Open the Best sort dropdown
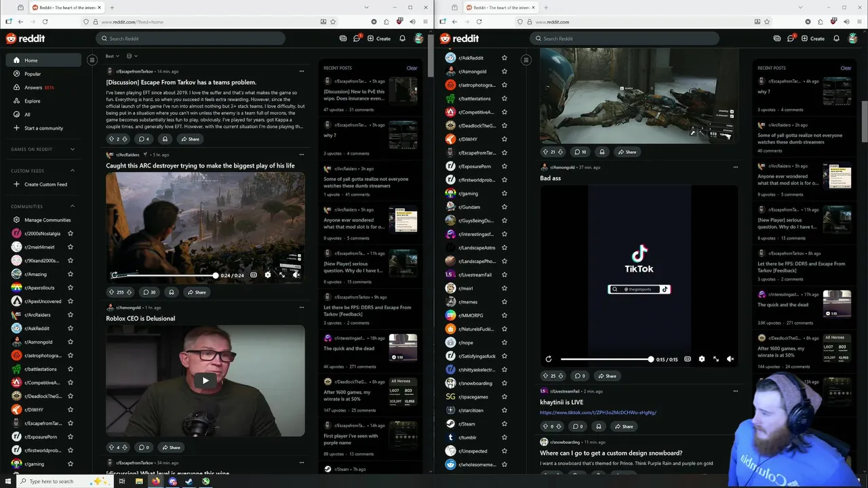The image size is (868, 488). (x=113, y=56)
